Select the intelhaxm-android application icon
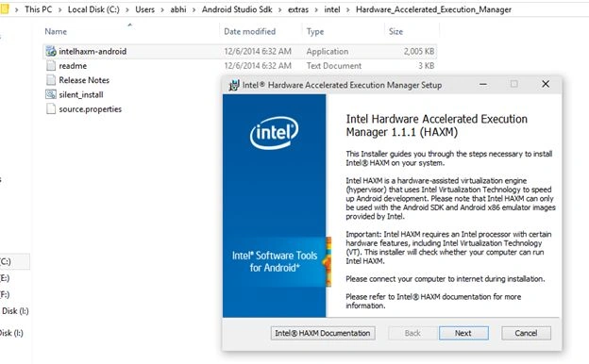589x364 pixels. point(51,52)
